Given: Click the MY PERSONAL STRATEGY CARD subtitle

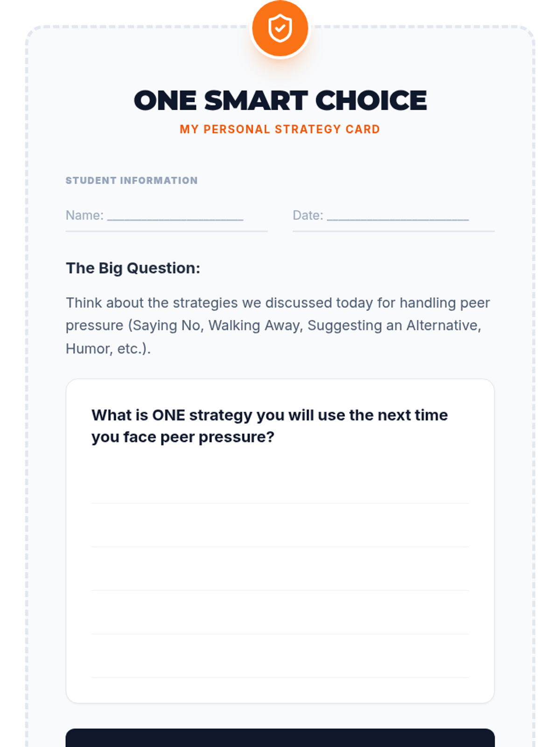Looking at the screenshot, I should pyautogui.click(x=280, y=129).
